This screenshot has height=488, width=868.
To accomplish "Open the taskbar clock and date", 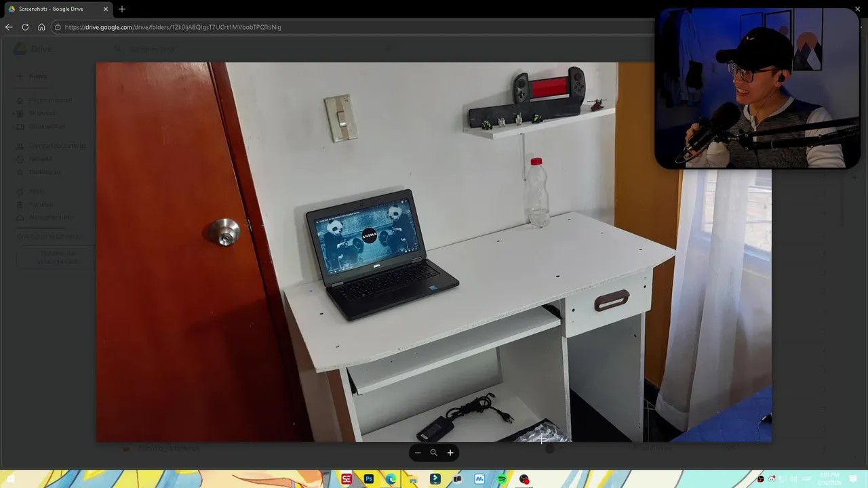I will (829, 479).
